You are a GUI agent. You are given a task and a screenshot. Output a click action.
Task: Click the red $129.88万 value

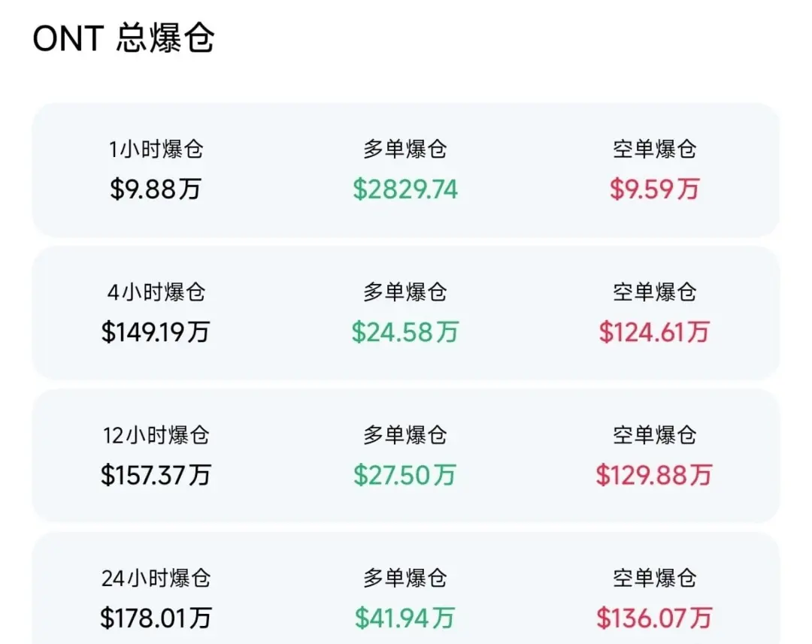[654, 474]
